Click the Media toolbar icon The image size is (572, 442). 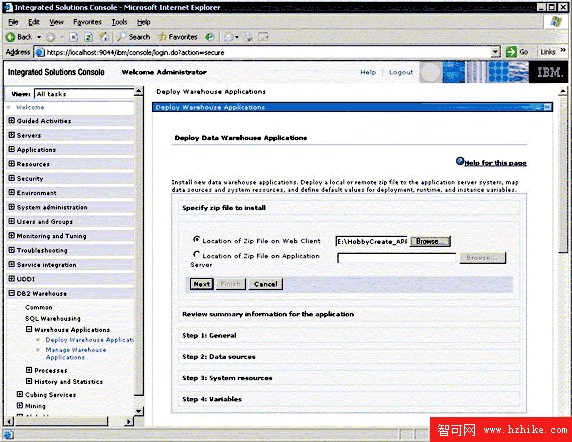click(x=209, y=37)
